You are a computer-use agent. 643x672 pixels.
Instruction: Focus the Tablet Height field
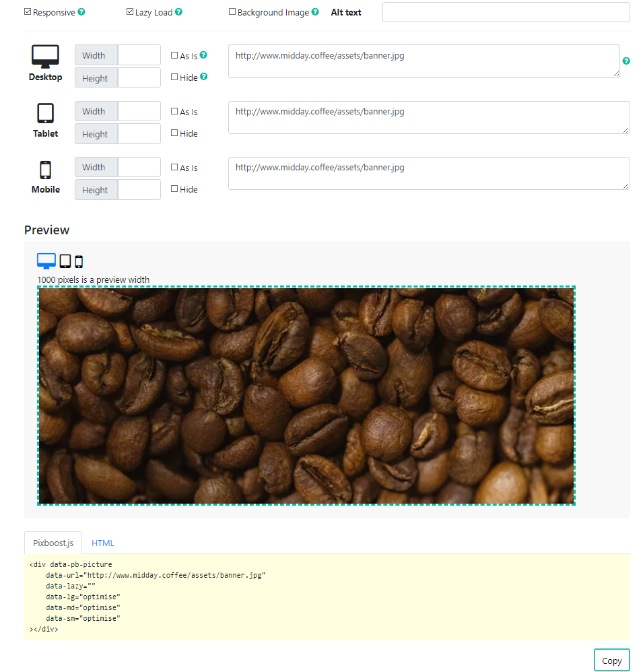coord(139,134)
